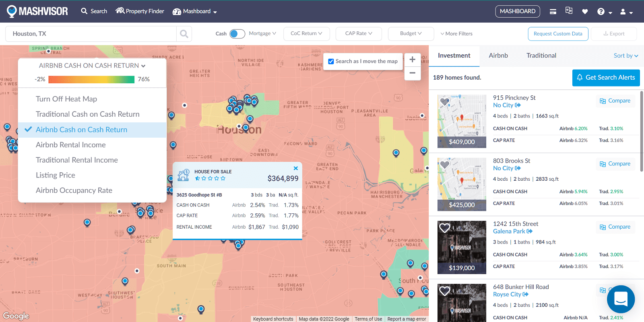Open the compare properties icon in header
644x322 pixels.
tap(569, 11)
